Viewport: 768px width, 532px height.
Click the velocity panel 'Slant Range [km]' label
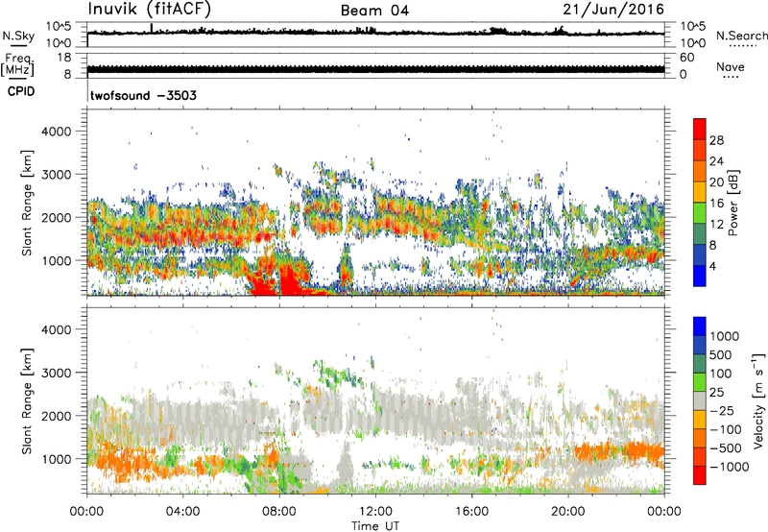pos(27,400)
